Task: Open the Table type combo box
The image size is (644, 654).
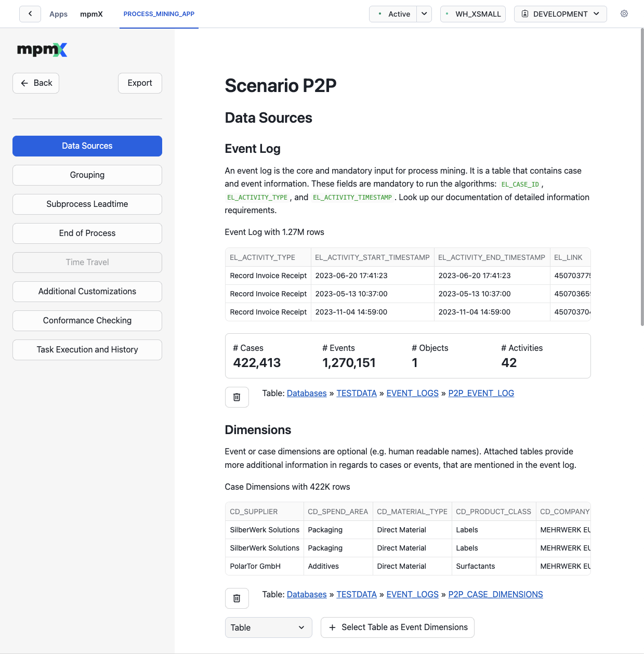Action: coord(268,627)
